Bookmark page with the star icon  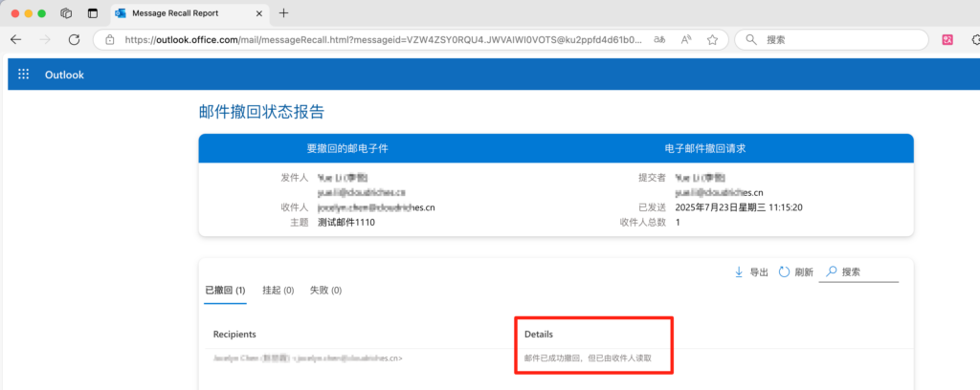[x=712, y=40]
